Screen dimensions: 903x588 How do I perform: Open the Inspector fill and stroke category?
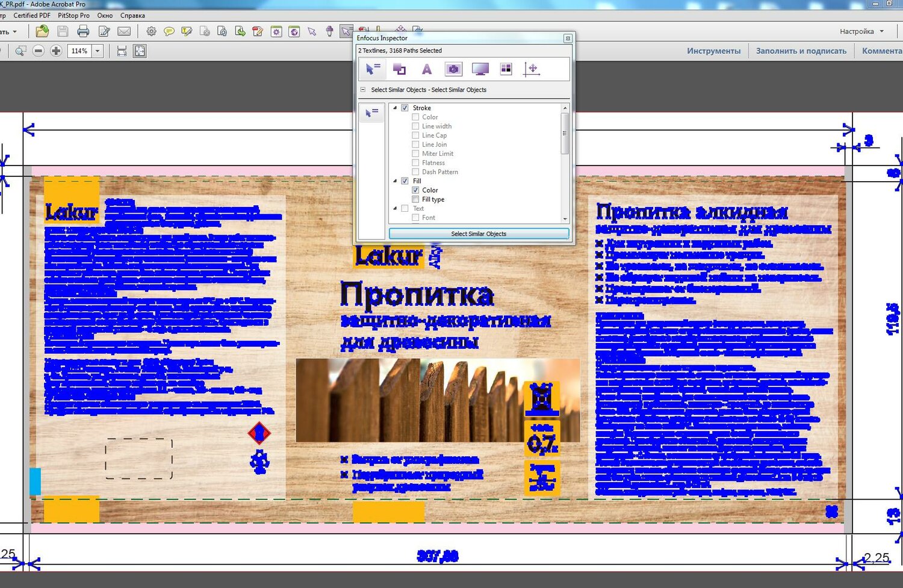point(399,69)
